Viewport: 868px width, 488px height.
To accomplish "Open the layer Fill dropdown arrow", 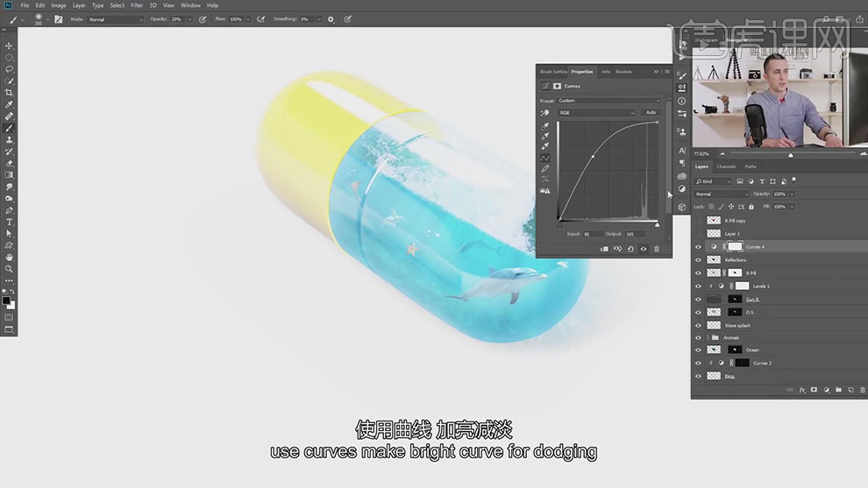I will [792, 207].
